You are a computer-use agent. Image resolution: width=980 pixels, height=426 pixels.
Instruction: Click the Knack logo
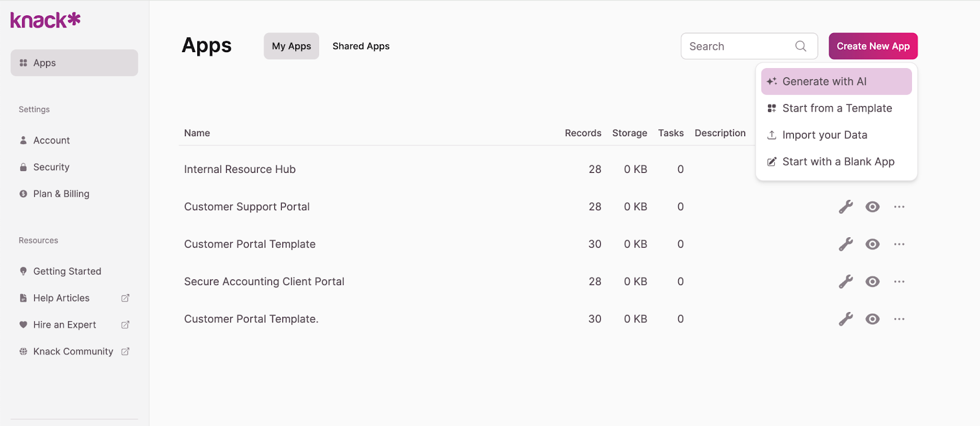(x=45, y=20)
